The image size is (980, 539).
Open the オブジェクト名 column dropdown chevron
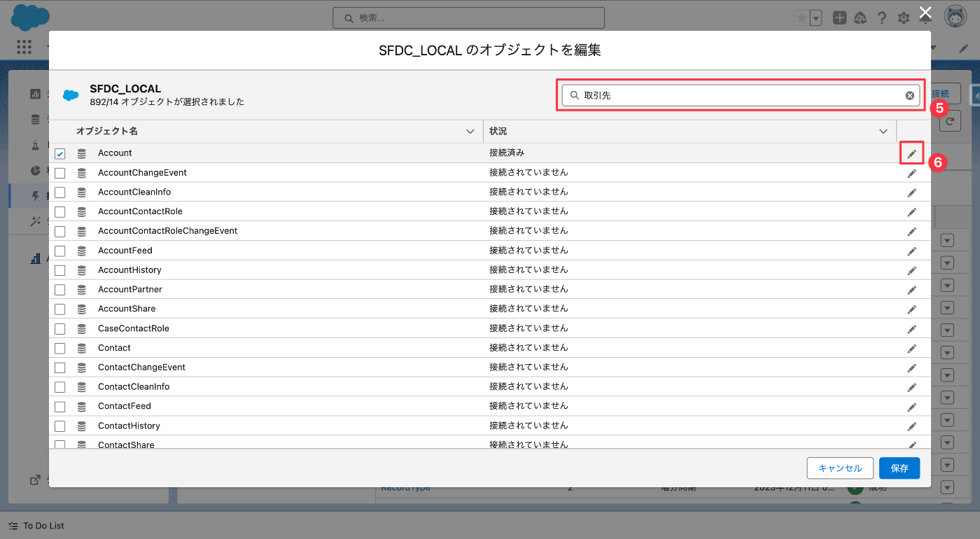[x=470, y=132]
